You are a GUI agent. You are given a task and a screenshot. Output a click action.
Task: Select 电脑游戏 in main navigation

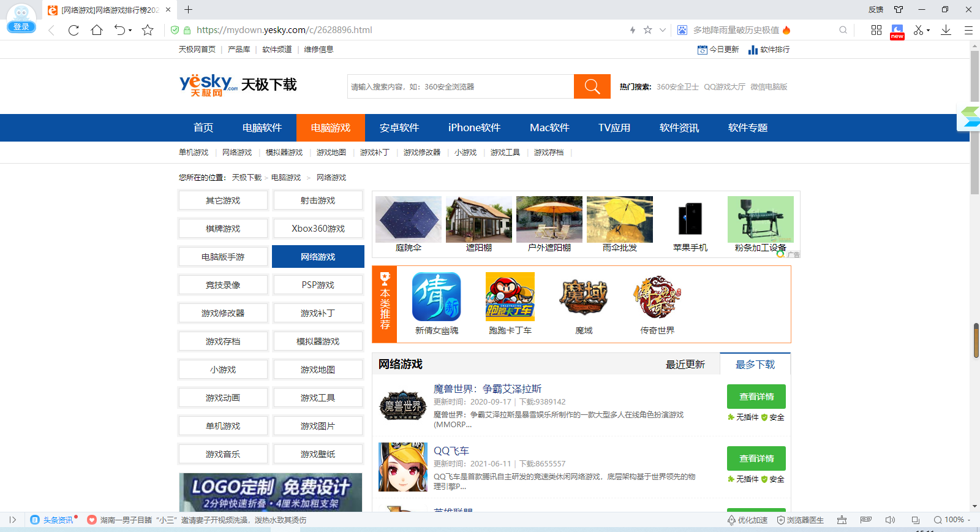point(331,127)
